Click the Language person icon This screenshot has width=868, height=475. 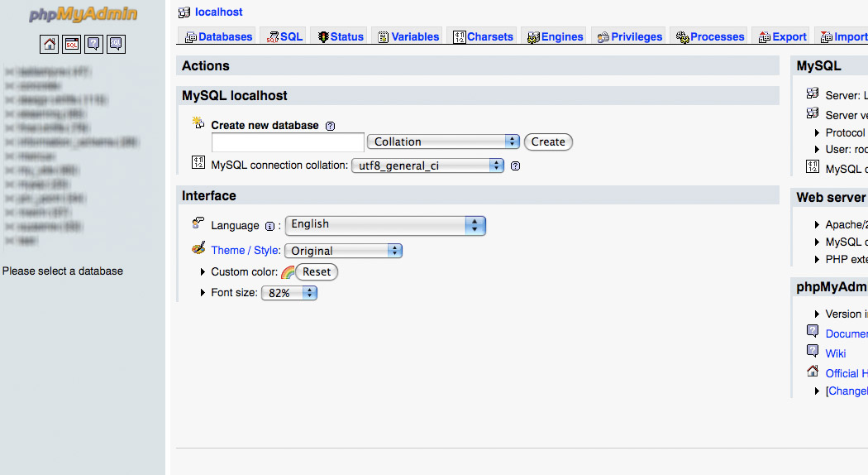(198, 223)
